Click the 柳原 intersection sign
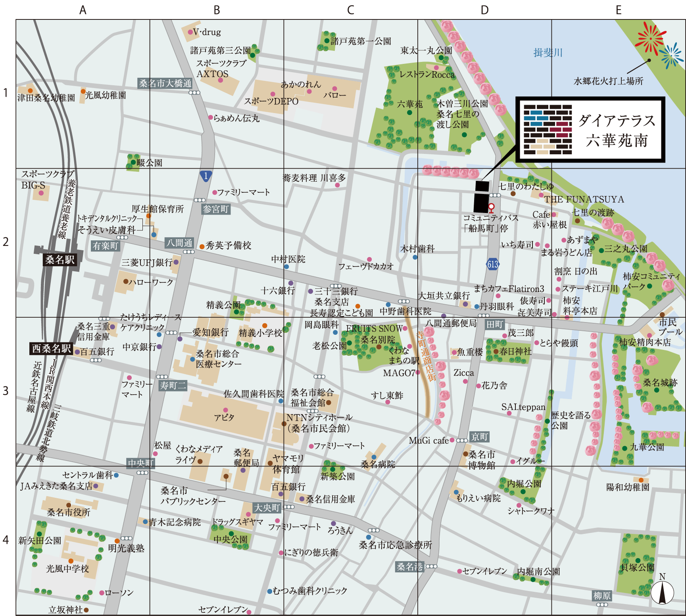The height and width of the screenshot is (616, 686). pos(602,596)
